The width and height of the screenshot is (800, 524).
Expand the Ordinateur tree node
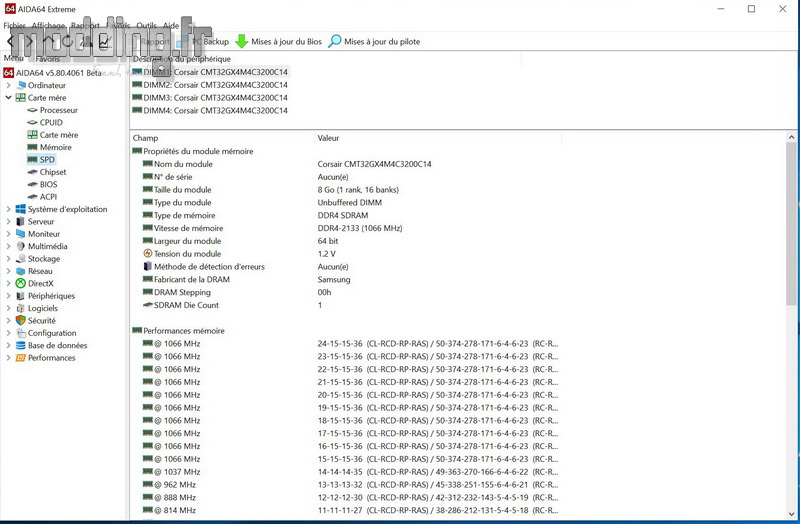tap(8, 85)
